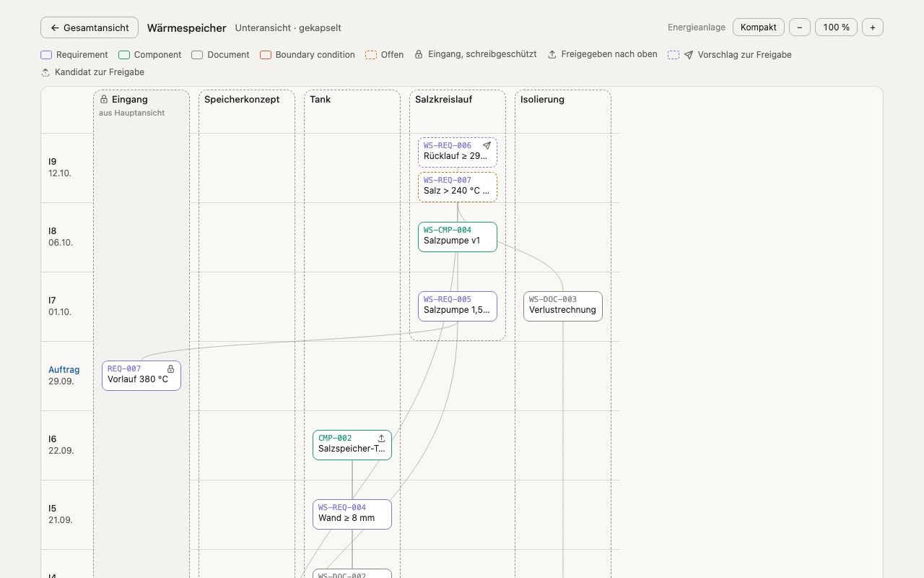
Task: Click the Salzkreislauf column header
Action: [x=444, y=100]
